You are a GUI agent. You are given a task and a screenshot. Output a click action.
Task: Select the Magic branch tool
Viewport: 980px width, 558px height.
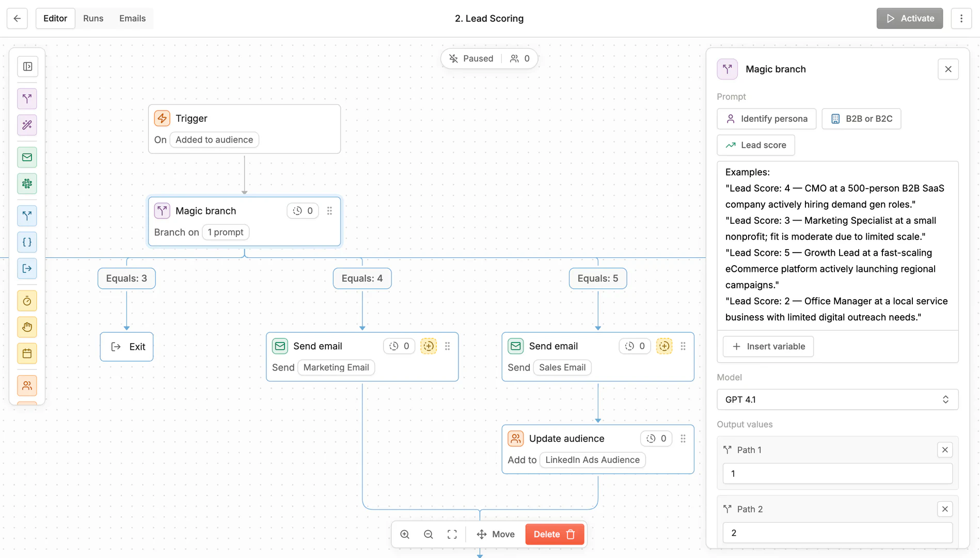pos(27,99)
